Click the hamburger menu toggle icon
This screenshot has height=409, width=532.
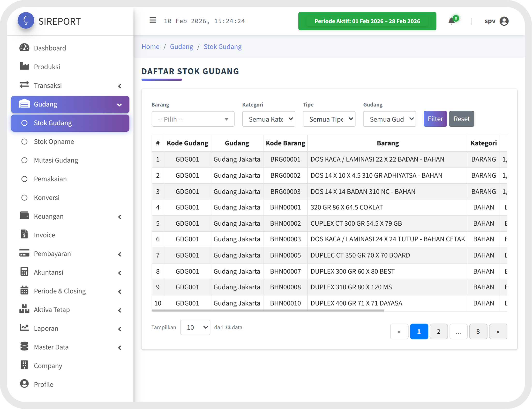tap(152, 20)
